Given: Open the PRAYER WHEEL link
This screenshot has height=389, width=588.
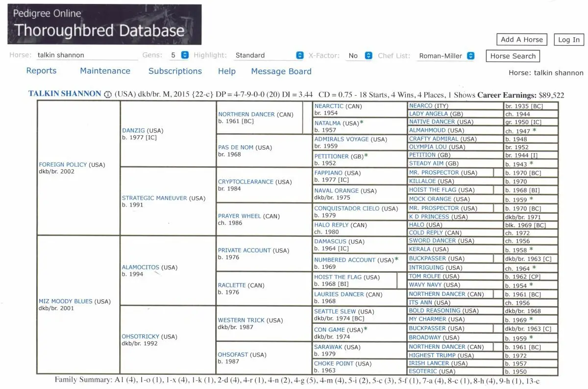Looking at the screenshot, I should 240,216.
